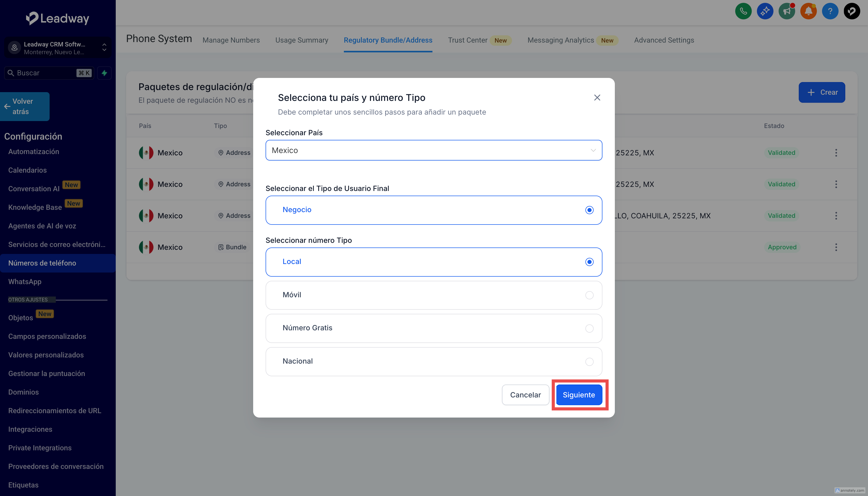Focus the Buscar search field
The width and height of the screenshot is (868, 496).
(x=44, y=73)
